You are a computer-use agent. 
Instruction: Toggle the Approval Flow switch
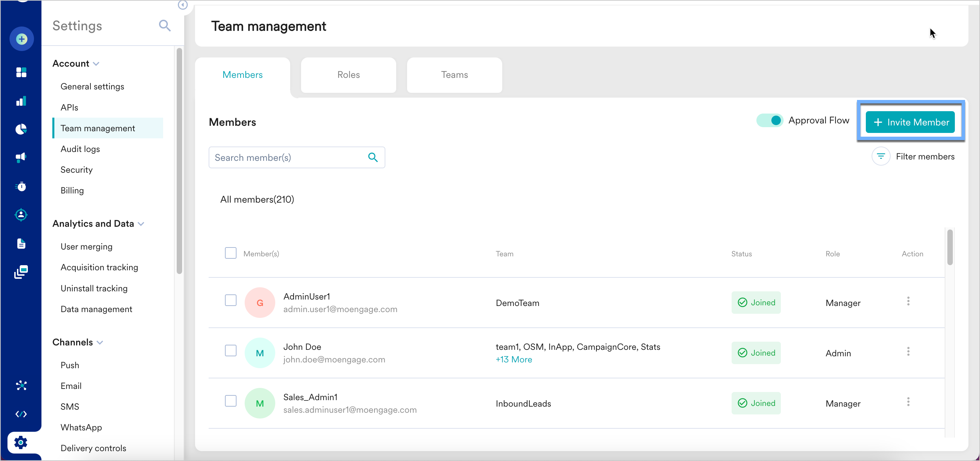coord(770,120)
